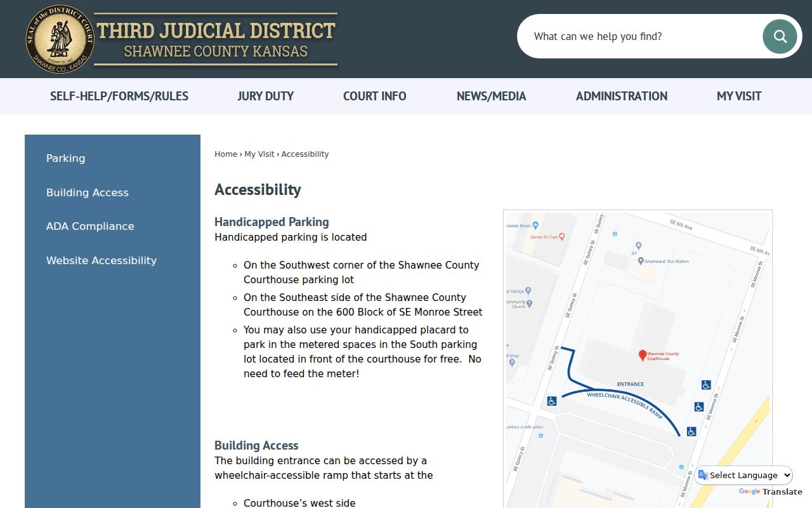812x508 pixels.
Task: Click the Greyhound Bus Station map marker
Action: click(x=641, y=261)
